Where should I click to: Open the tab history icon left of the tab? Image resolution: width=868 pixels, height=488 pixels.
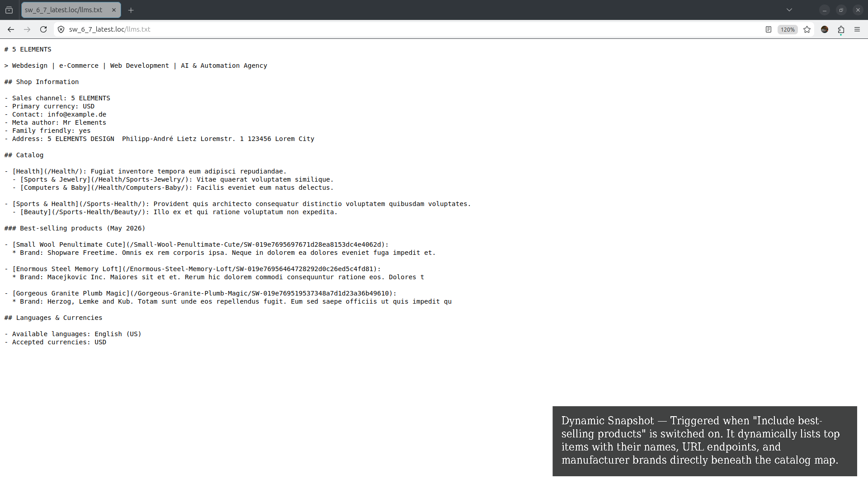(x=9, y=10)
